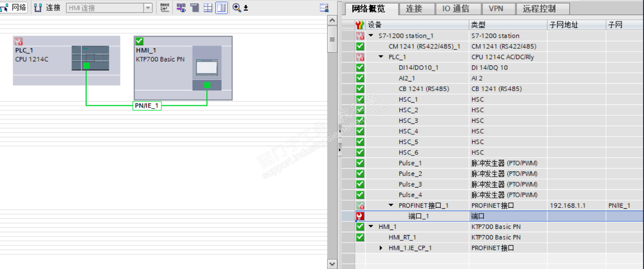This screenshot has width=644, height=269.
Task: Select the PN/IE_1 subnet label
Action: click(x=147, y=106)
